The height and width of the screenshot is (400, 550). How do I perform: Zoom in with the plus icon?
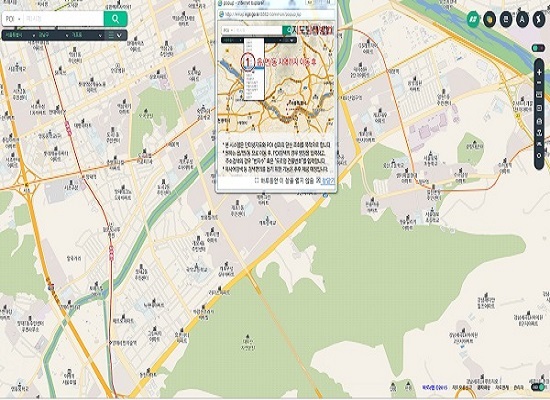539,72
